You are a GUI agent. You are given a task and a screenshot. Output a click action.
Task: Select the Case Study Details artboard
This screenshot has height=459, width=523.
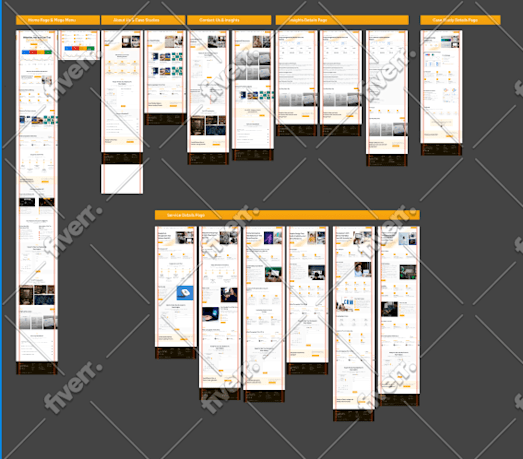click(441, 93)
